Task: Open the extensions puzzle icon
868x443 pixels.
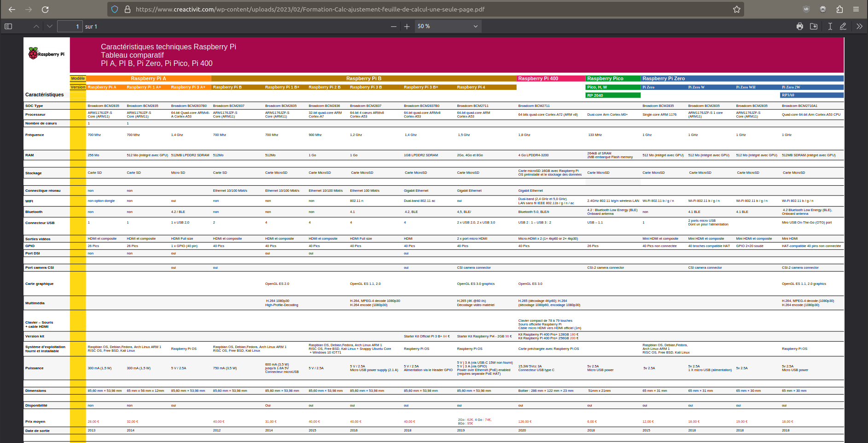Action: pyautogui.click(x=839, y=9)
